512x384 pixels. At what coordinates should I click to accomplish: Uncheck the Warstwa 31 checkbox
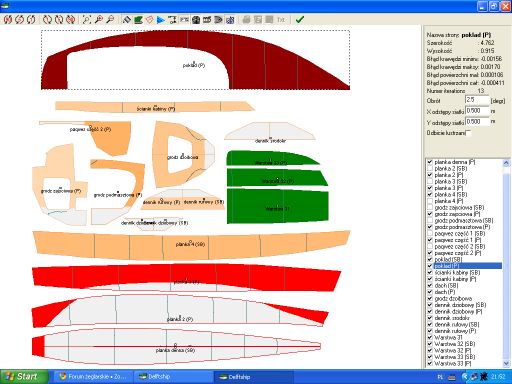[430, 338]
